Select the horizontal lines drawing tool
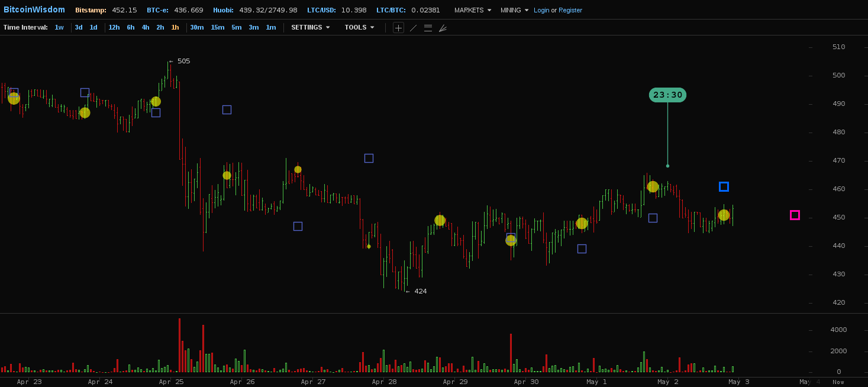The image size is (868, 387). click(x=428, y=28)
